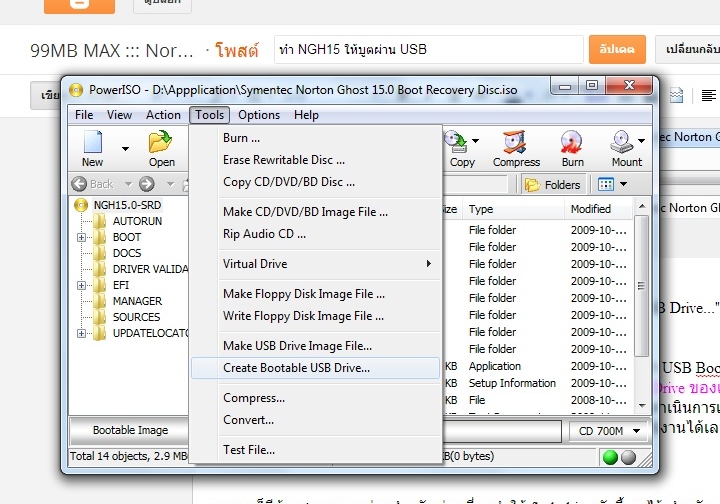Screen dimensions: 720x504
Task: Click the Back navigation arrow
Action: click(79, 184)
